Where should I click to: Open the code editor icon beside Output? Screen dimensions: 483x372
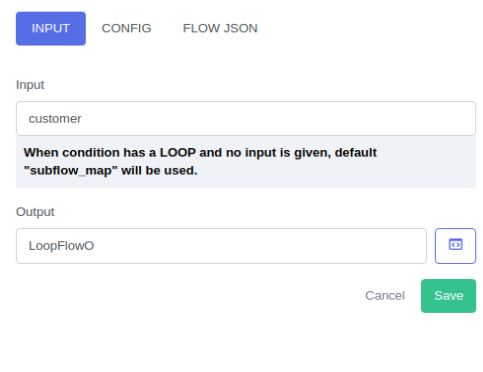click(455, 246)
